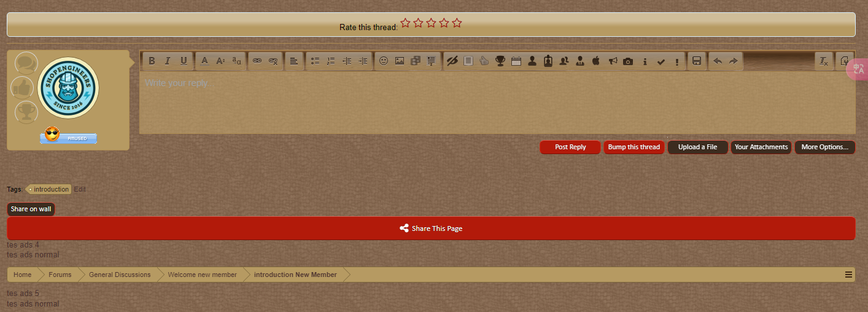The image size is (868, 312).
Task: Open General Discussions breadcrumb
Action: click(x=120, y=275)
